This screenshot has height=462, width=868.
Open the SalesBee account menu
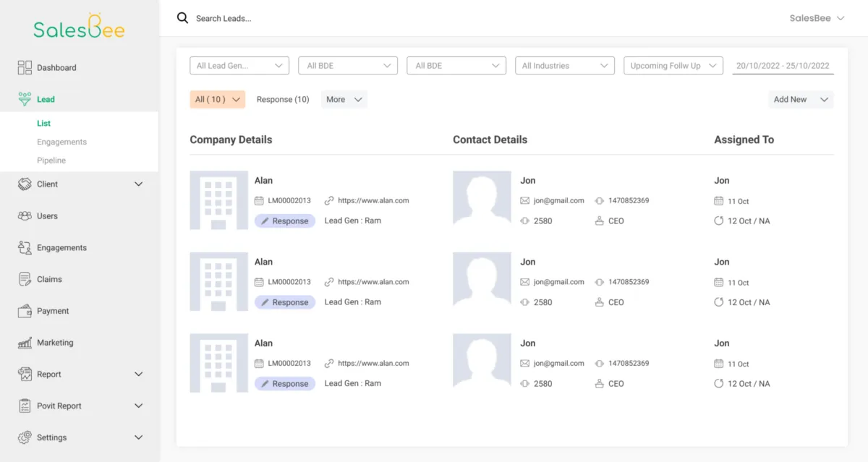point(817,18)
